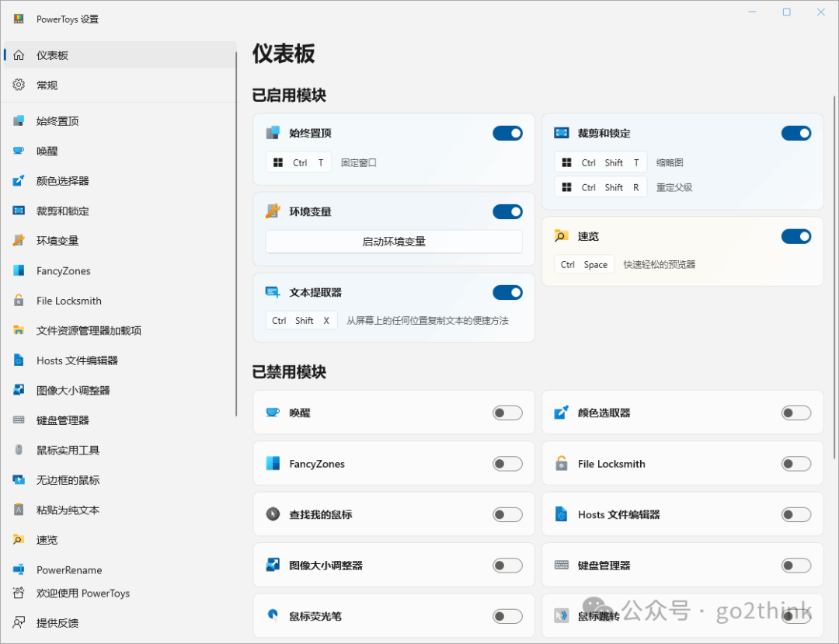This screenshot has width=839, height=644.
Task: Open the 仪表板 page in navigation
Action: (x=120, y=55)
